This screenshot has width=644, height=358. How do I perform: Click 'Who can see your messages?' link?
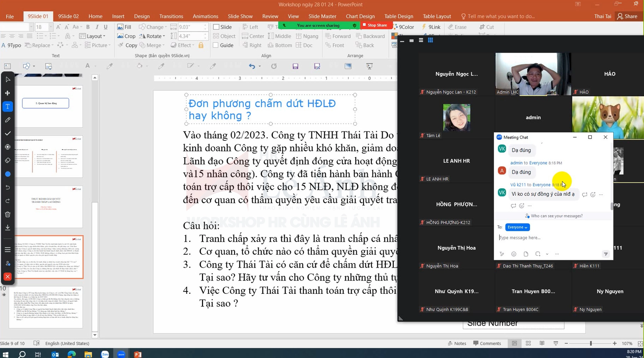(x=556, y=216)
